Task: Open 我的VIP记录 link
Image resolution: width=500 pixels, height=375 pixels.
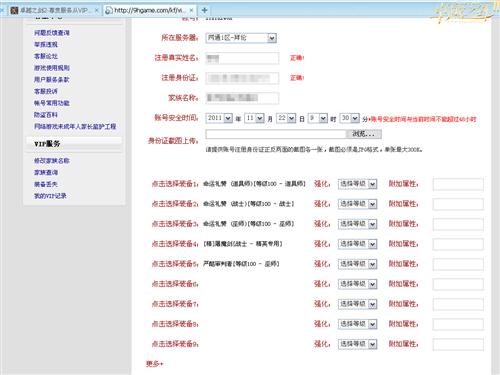Action: (x=50, y=196)
